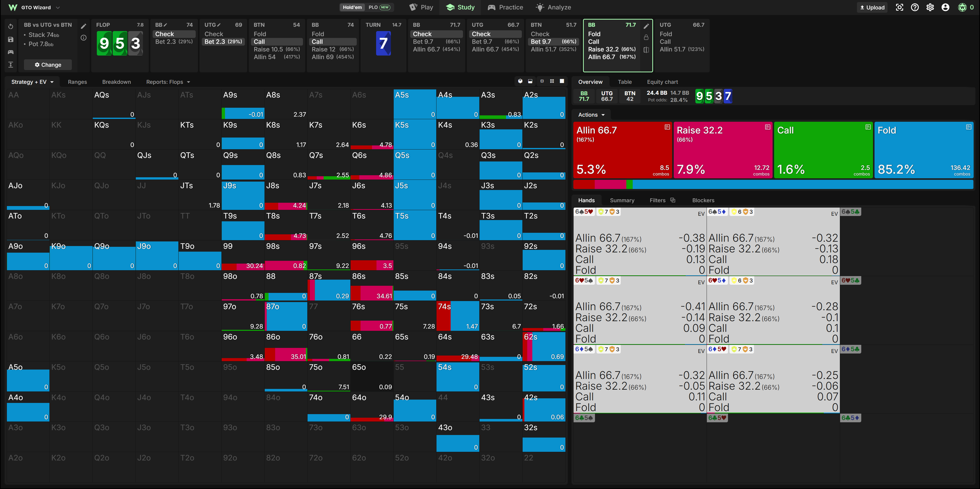The image size is (980, 489).
Task: Click the compare/split icon in selected BB node
Action: pos(646,50)
